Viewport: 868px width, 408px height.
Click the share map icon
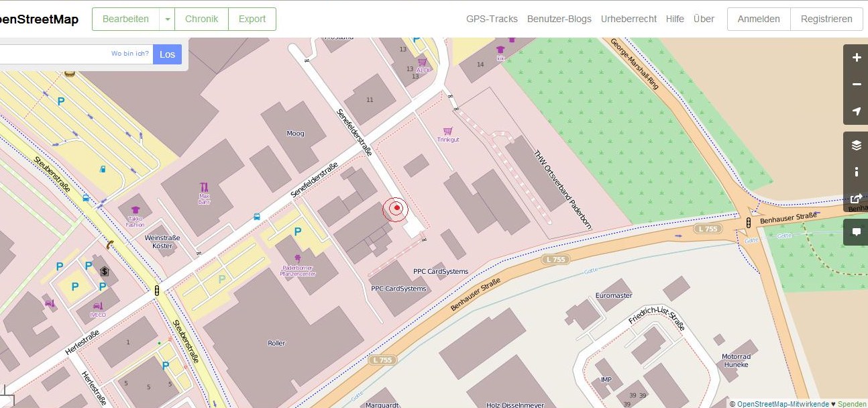tap(856, 199)
